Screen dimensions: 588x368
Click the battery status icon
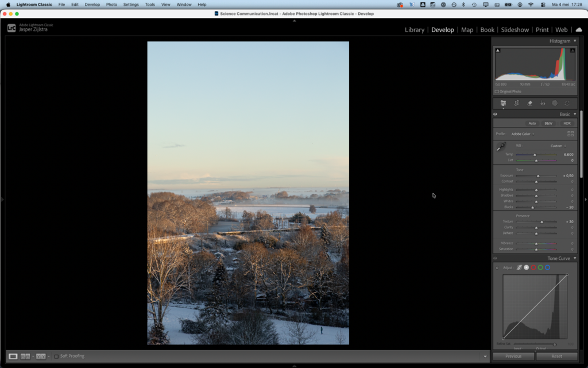[x=508, y=5]
